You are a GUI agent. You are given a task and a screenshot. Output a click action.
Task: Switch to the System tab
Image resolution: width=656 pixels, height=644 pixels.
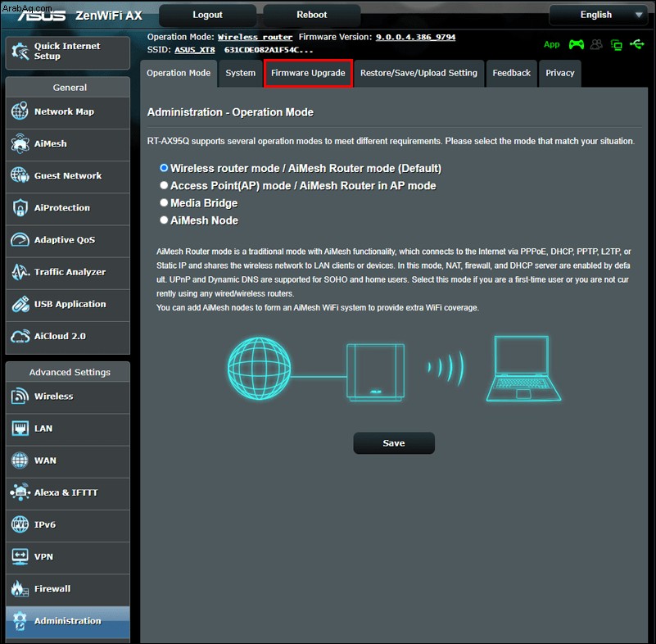click(241, 73)
